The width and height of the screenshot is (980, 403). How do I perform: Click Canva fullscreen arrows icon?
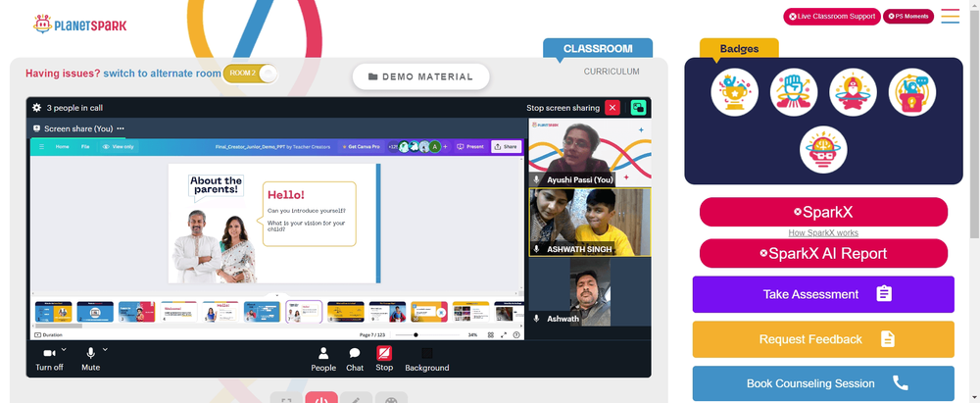click(504, 334)
